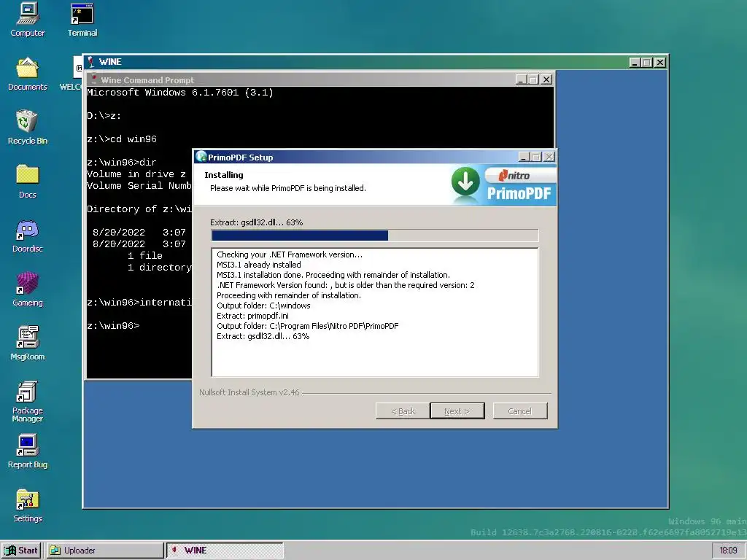Image resolution: width=747 pixels, height=560 pixels.
Task: Select the WINE taskbar button
Action: tap(225, 551)
